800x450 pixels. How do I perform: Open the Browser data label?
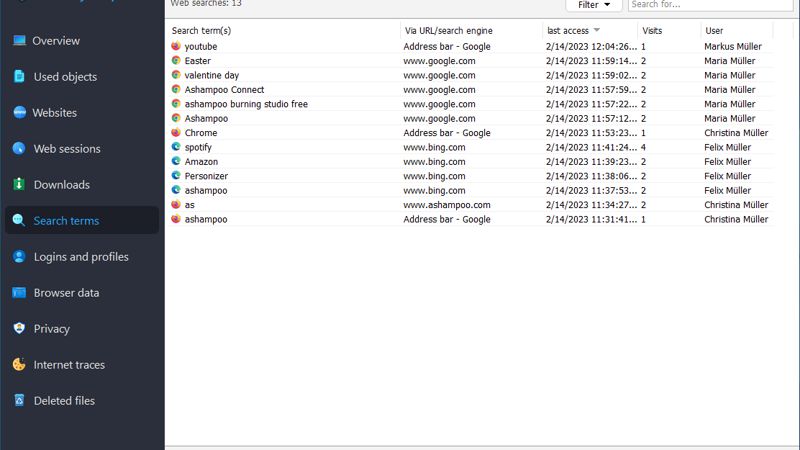pyautogui.click(x=66, y=293)
